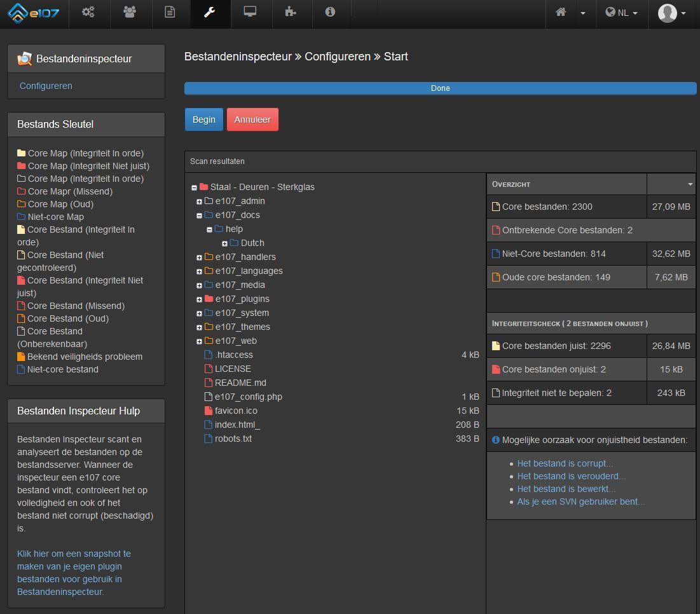Click 'Niet-Core bestanden: 814' row
Screen dimensions: 700x614
pos(591,254)
